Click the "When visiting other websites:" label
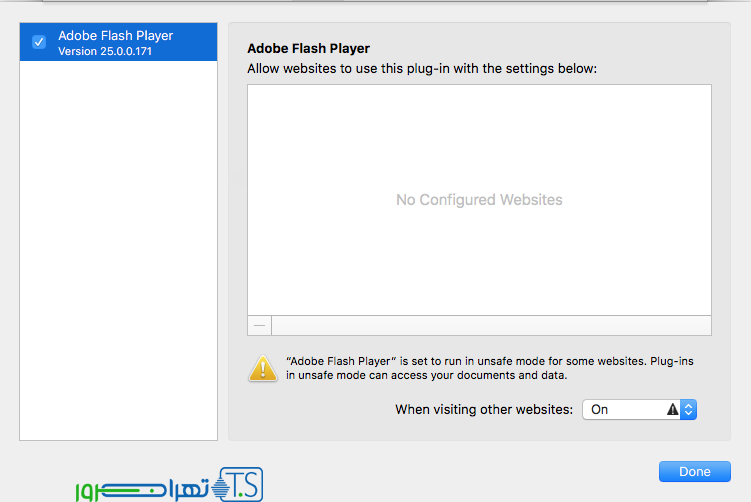751x502 pixels. point(484,409)
